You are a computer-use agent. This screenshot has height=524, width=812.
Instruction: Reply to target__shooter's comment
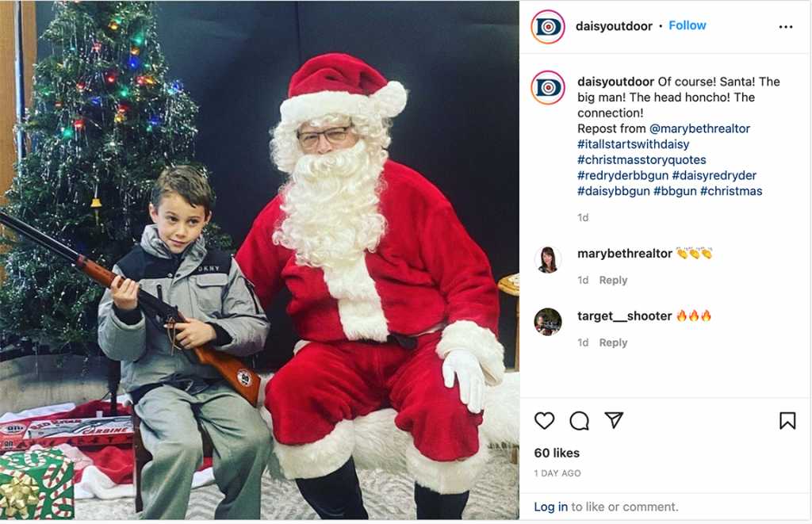[613, 342]
